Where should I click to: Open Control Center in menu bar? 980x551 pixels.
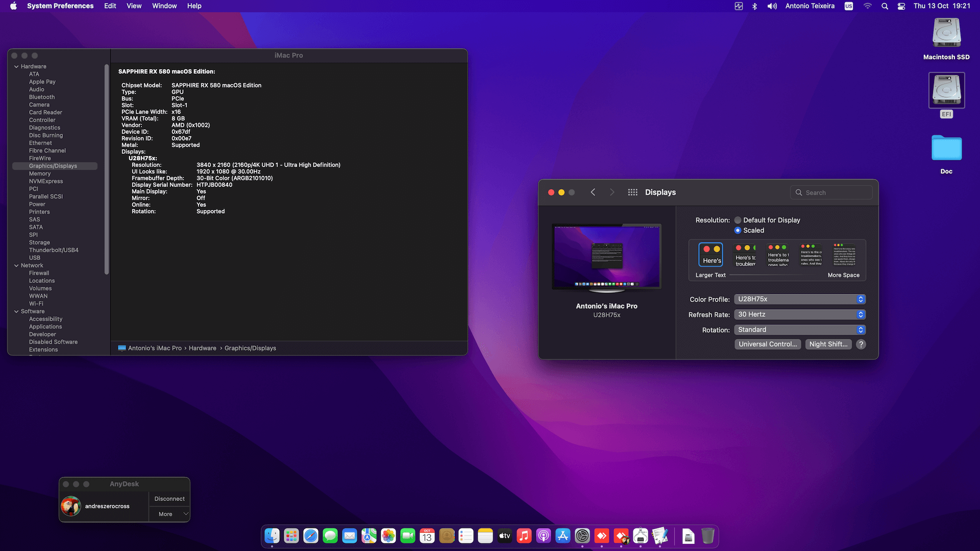click(x=901, y=6)
